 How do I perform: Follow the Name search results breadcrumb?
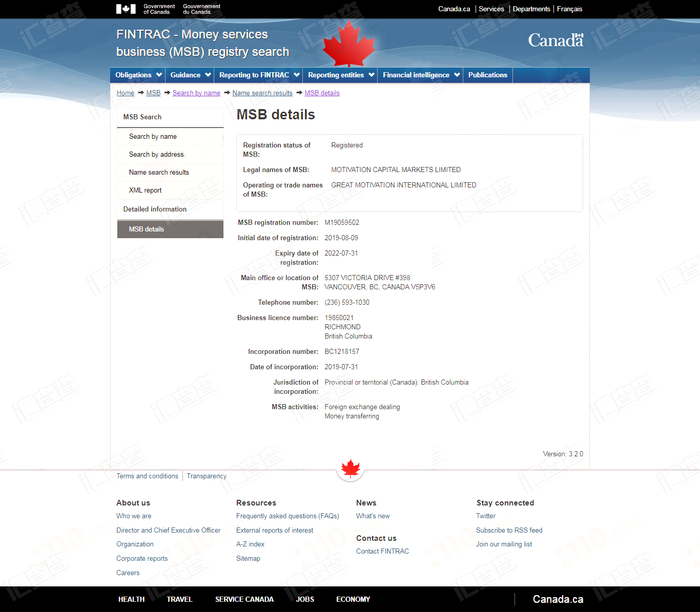262,93
